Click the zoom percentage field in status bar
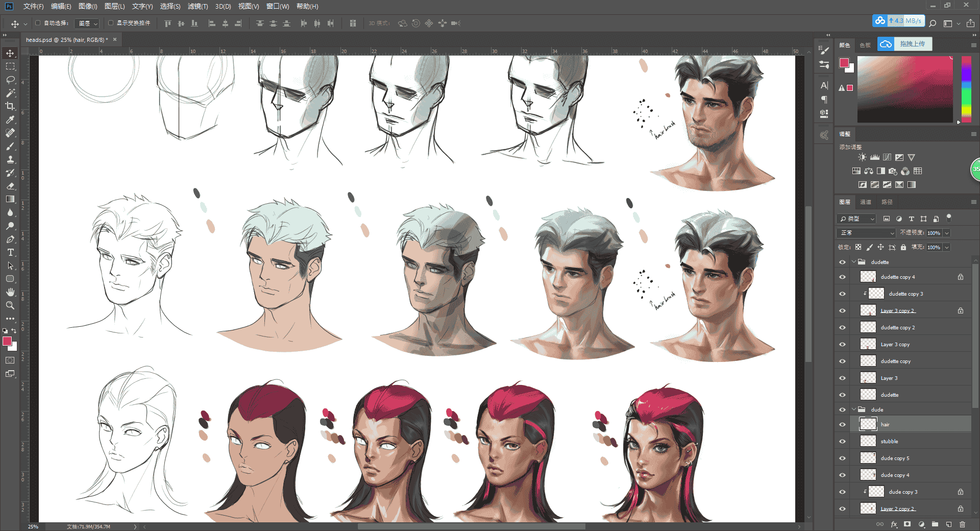The height and width of the screenshot is (531, 980). pos(33,526)
